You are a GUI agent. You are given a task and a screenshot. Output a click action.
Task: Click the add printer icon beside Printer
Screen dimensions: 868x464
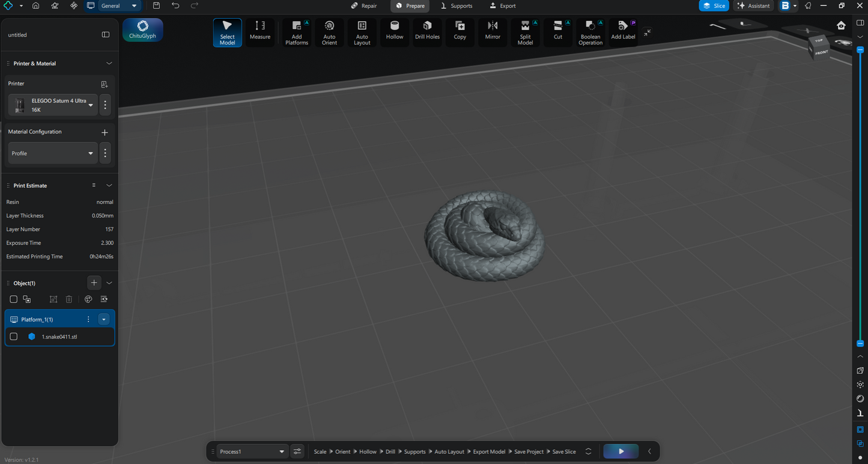coord(105,84)
